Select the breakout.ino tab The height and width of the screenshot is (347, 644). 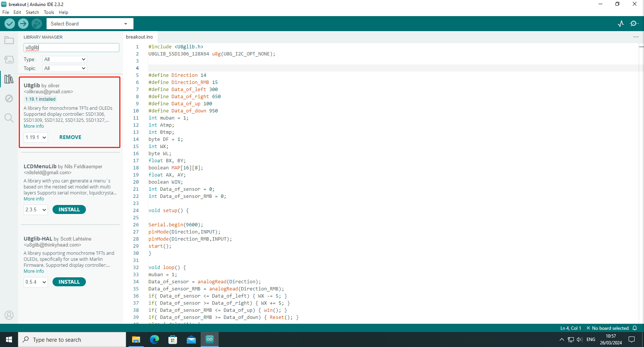(x=140, y=37)
